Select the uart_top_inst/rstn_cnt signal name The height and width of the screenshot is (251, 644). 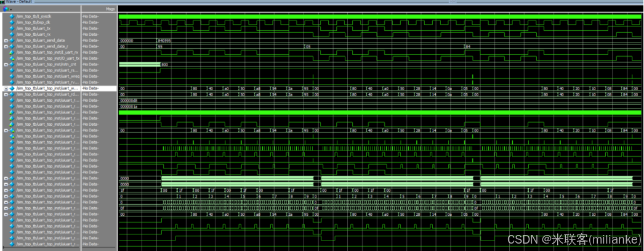pos(46,64)
